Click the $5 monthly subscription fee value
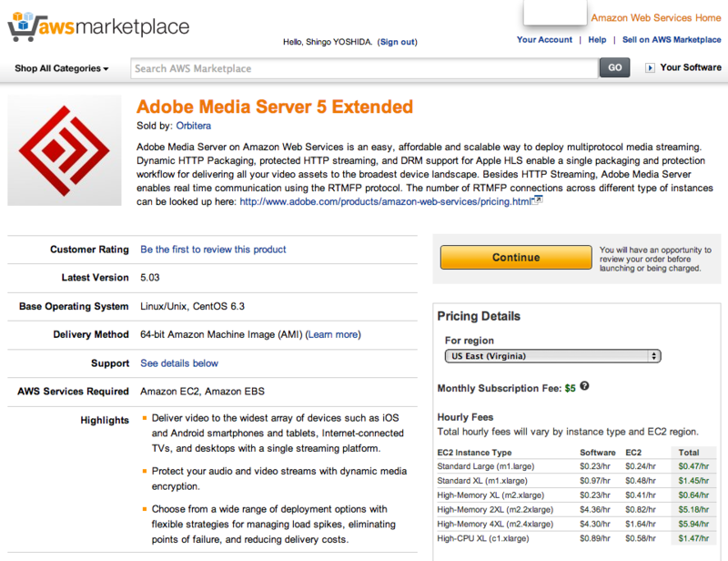This screenshot has width=728, height=561. (x=570, y=389)
